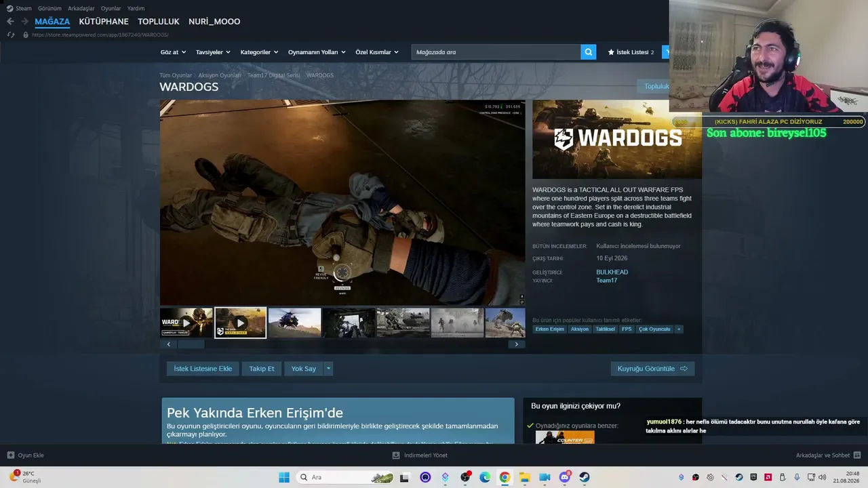Screen dimensions: 868x488
Task: Open the Kategoriler dropdown menu
Action: 259,52
